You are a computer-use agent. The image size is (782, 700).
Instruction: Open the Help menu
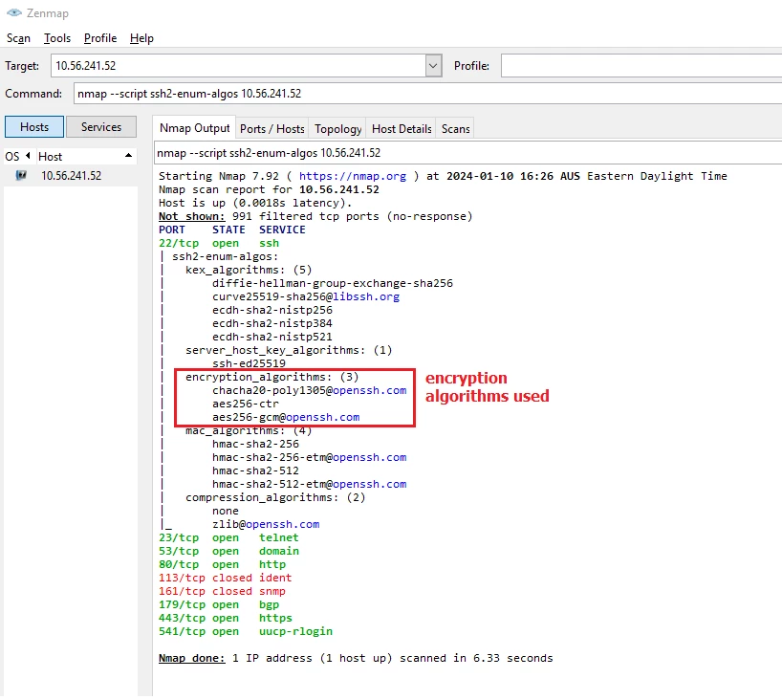pos(141,38)
